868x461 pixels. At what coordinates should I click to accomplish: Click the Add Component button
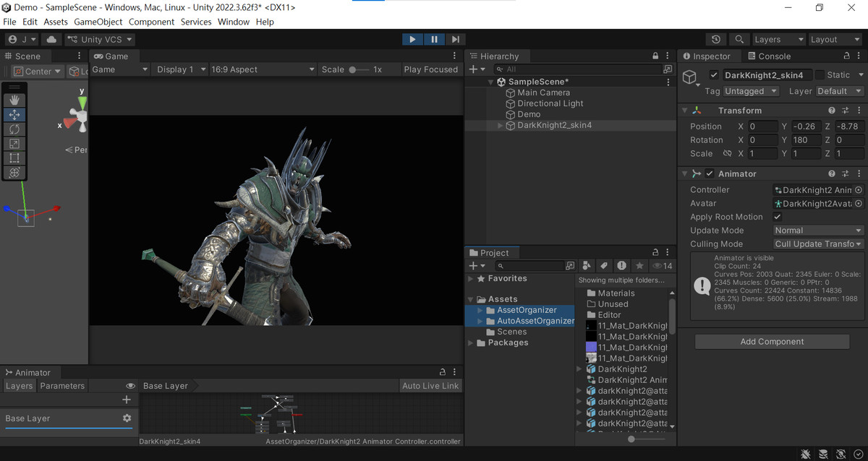[772, 342]
